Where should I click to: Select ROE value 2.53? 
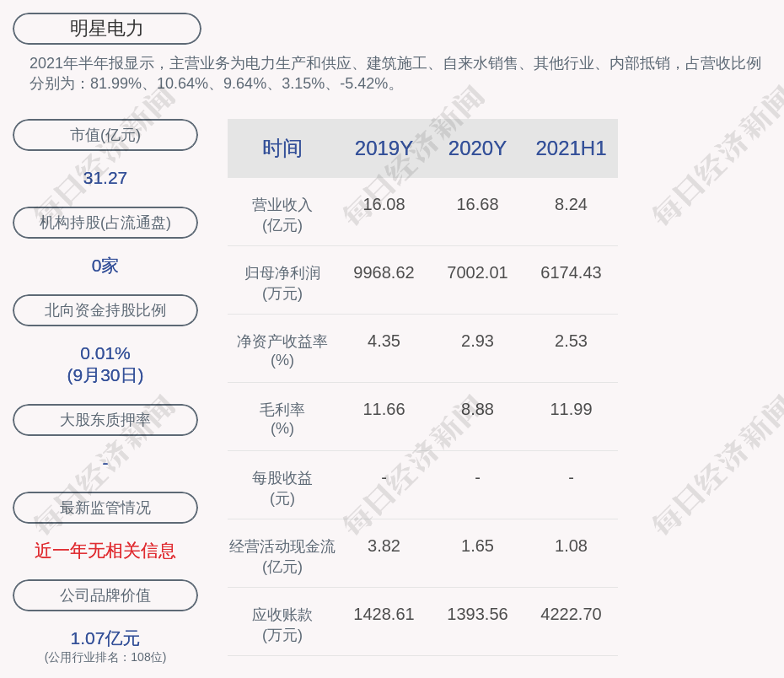coord(571,341)
